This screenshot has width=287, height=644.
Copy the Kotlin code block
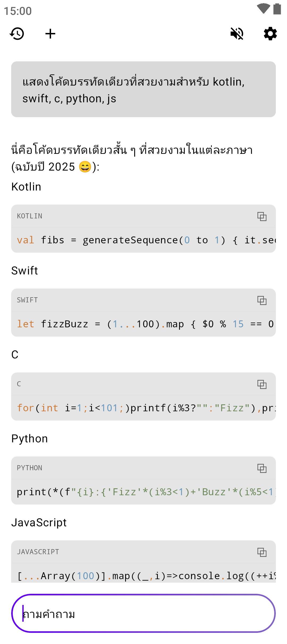point(262,216)
